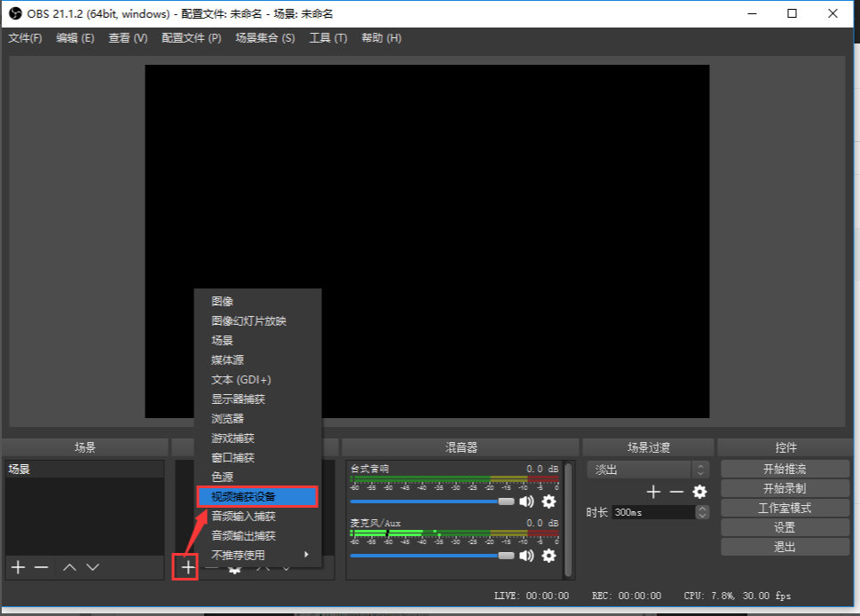Select 文本 (GDI+) source

(x=257, y=380)
